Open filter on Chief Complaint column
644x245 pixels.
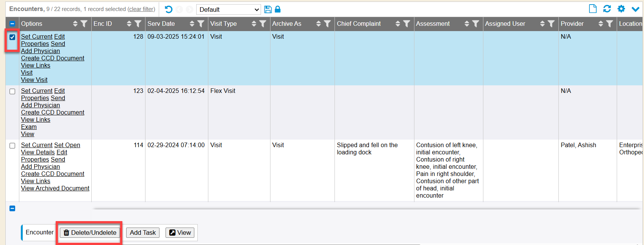pos(406,24)
